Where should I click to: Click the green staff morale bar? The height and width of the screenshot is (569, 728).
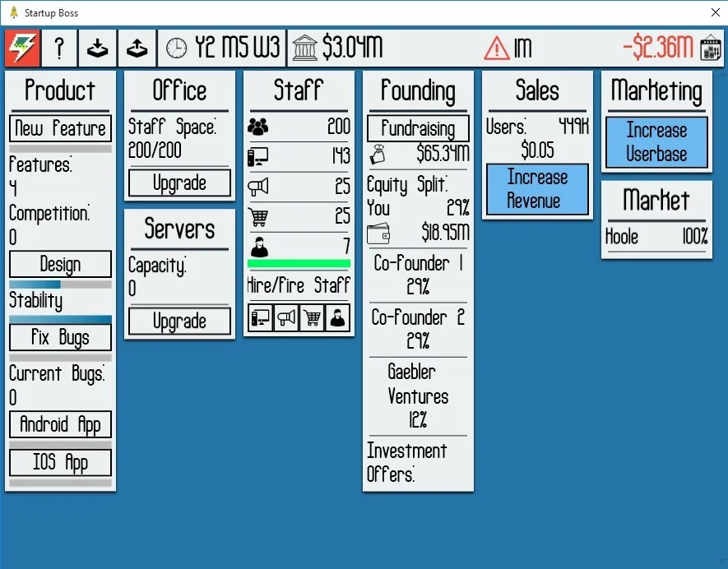pos(299,264)
